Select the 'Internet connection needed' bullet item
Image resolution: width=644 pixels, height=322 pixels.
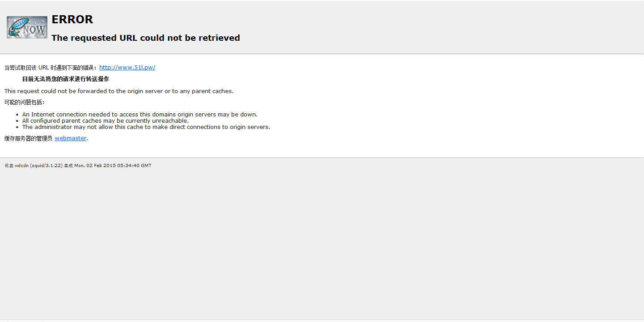click(140, 115)
